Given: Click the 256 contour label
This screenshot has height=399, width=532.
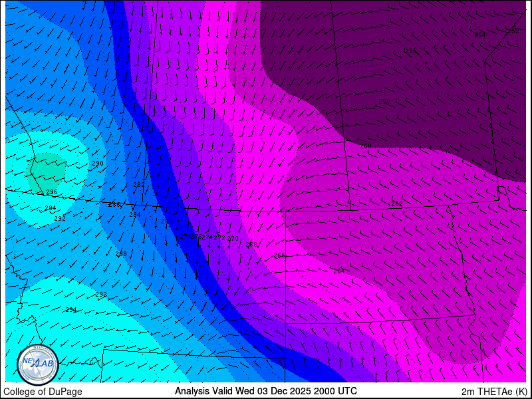Looking at the screenshot, I should coord(410,51).
